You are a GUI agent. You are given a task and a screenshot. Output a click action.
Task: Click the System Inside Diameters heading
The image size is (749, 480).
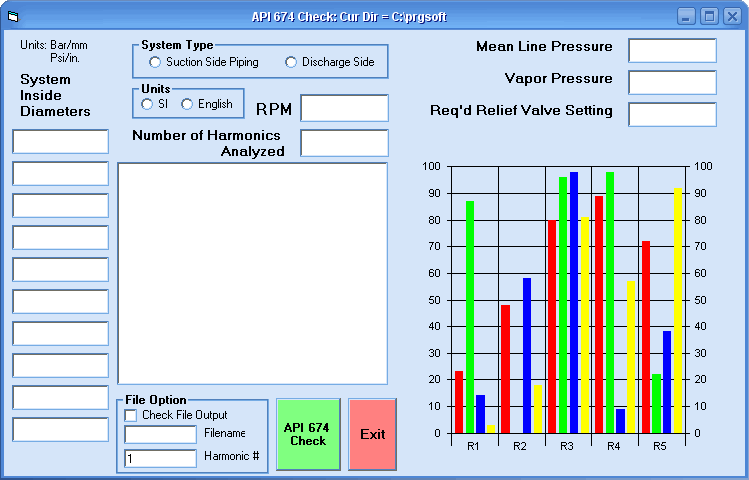[x=55, y=95]
